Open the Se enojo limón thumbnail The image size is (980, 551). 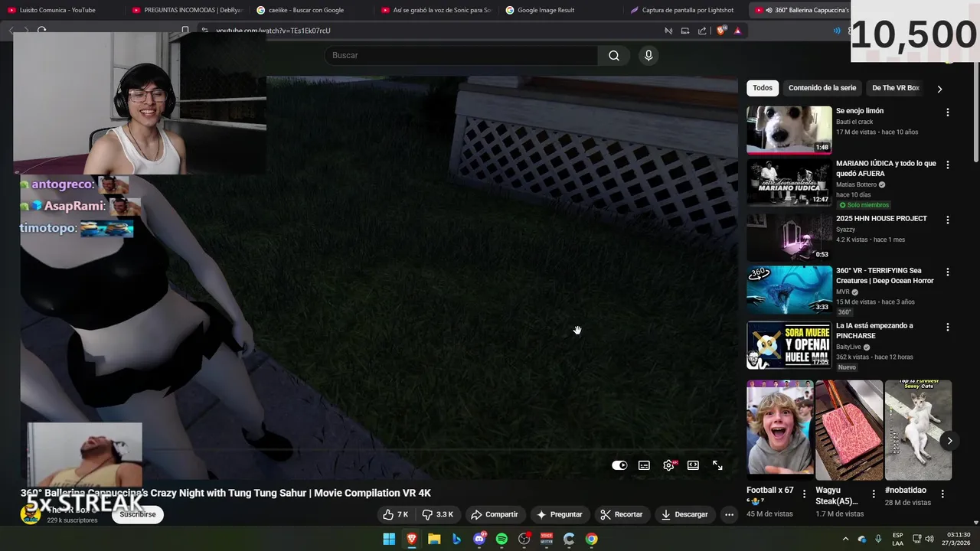pos(789,129)
